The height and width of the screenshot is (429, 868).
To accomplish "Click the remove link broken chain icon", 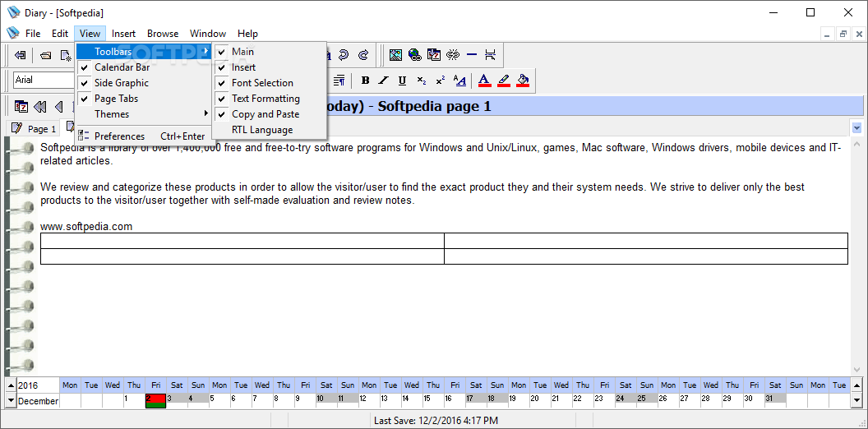I will point(454,55).
